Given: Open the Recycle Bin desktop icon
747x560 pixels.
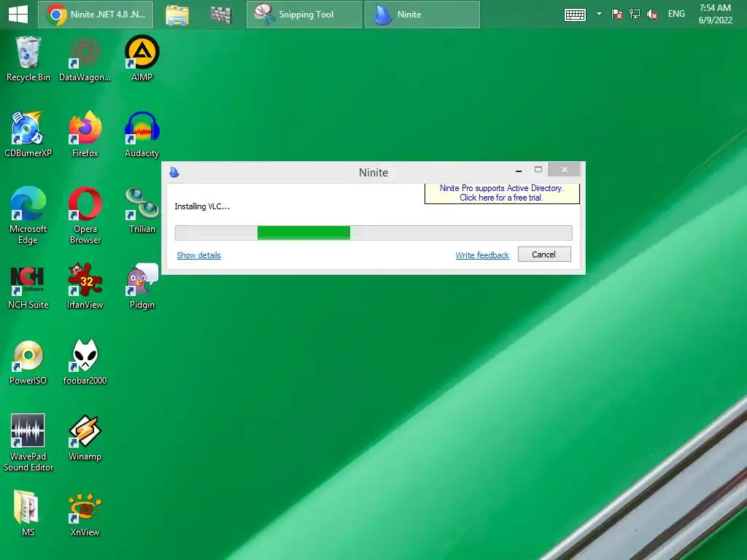Looking at the screenshot, I should coord(28,59).
